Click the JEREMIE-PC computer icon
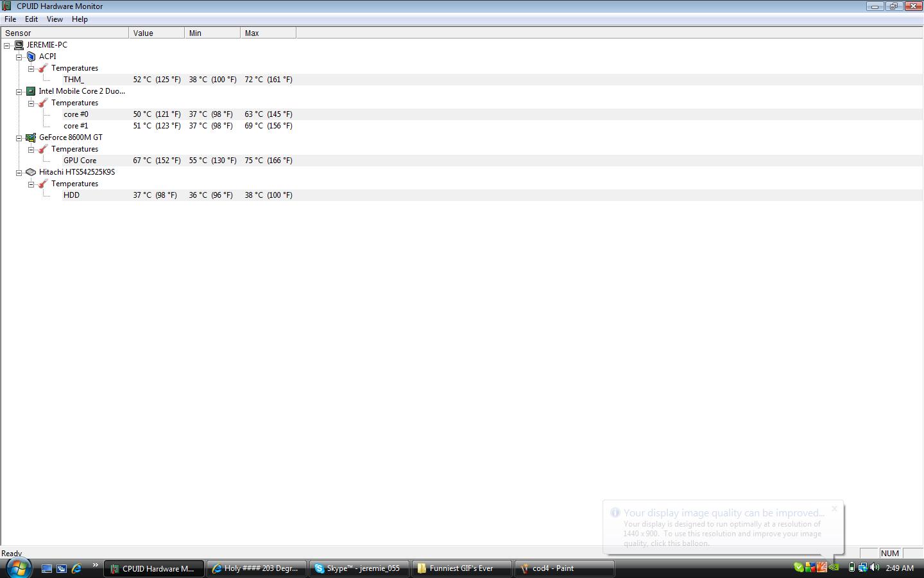The image size is (924, 578). pyautogui.click(x=19, y=45)
